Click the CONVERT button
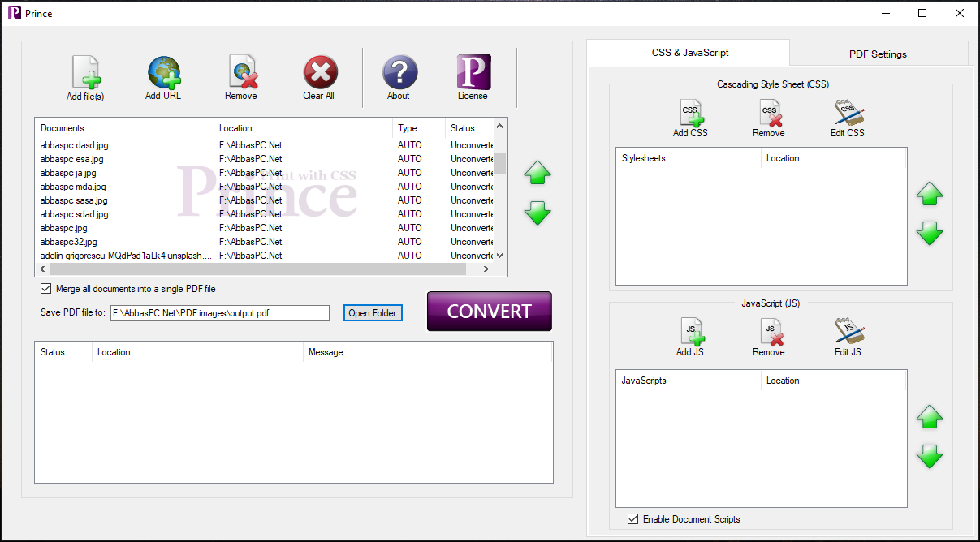The height and width of the screenshot is (542, 980). (x=490, y=312)
